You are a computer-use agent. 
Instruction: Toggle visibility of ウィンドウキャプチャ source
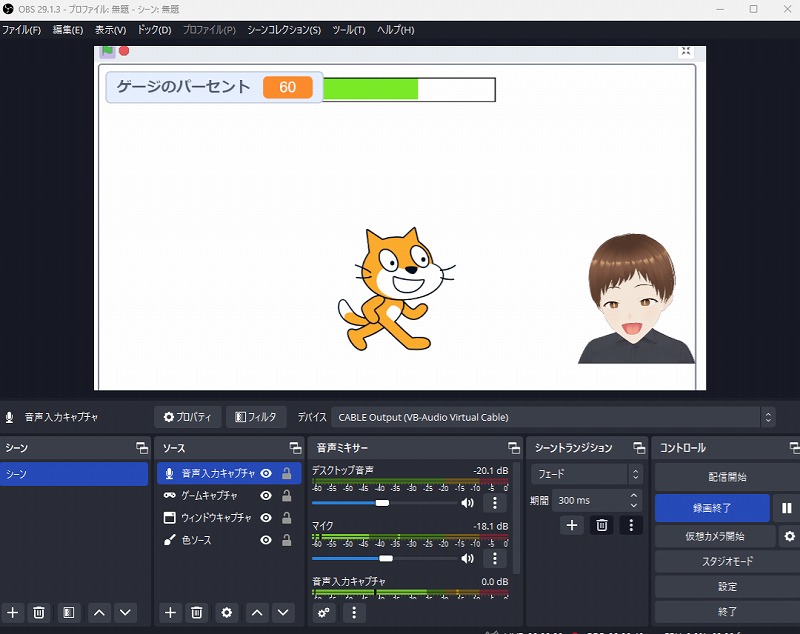click(266, 518)
